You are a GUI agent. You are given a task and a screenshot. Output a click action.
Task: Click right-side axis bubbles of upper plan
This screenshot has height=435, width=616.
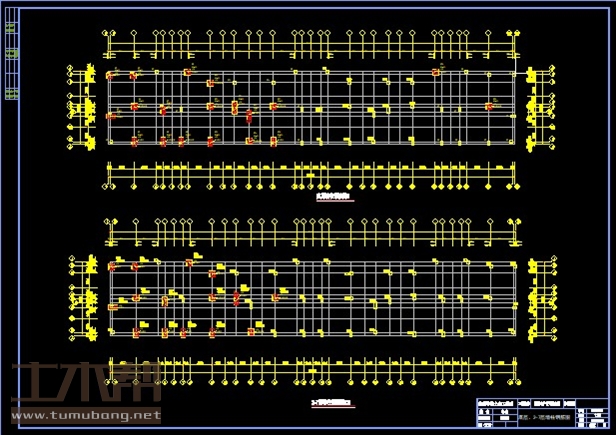[545, 105]
